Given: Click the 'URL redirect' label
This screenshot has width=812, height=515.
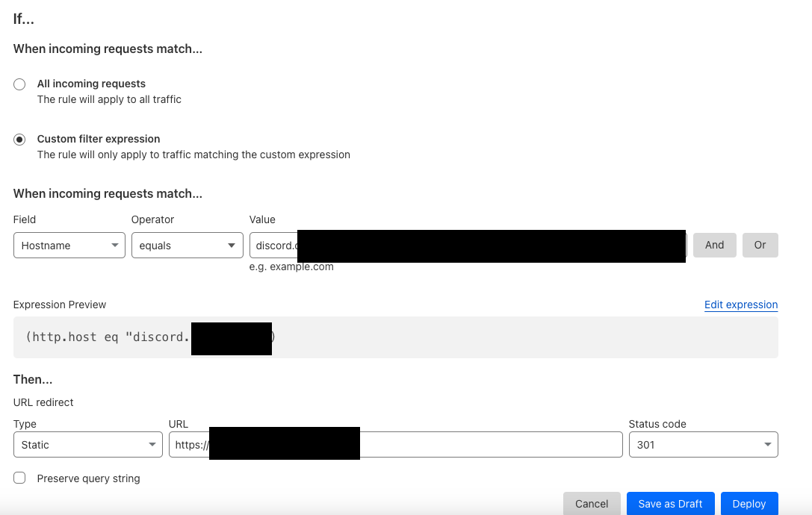Looking at the screenshot, I should click(x=43, y=403).
